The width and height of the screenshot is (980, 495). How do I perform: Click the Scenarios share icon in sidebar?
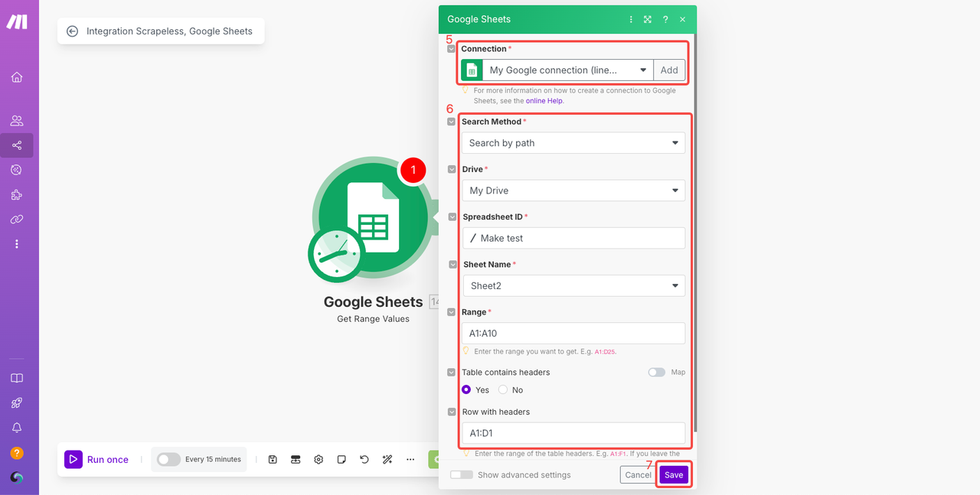(17, 145)
